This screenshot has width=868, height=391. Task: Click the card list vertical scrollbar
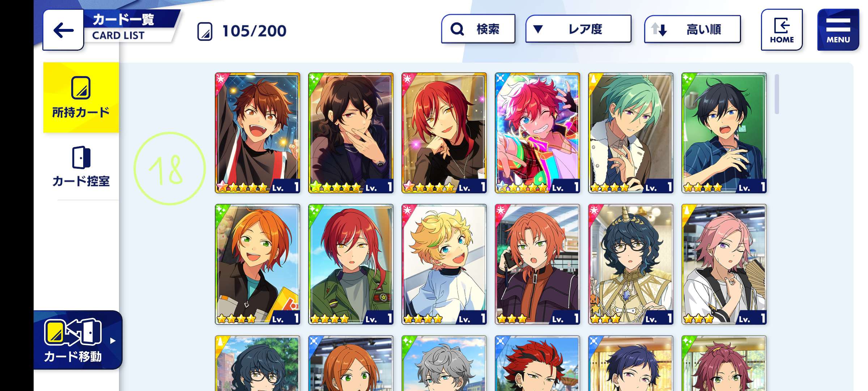(x=777, y=94)
